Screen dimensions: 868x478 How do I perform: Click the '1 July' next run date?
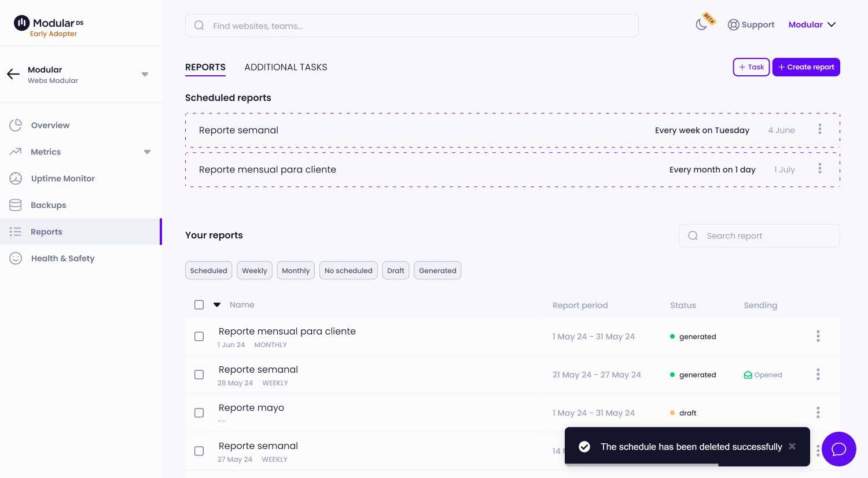tap(784, 170)
